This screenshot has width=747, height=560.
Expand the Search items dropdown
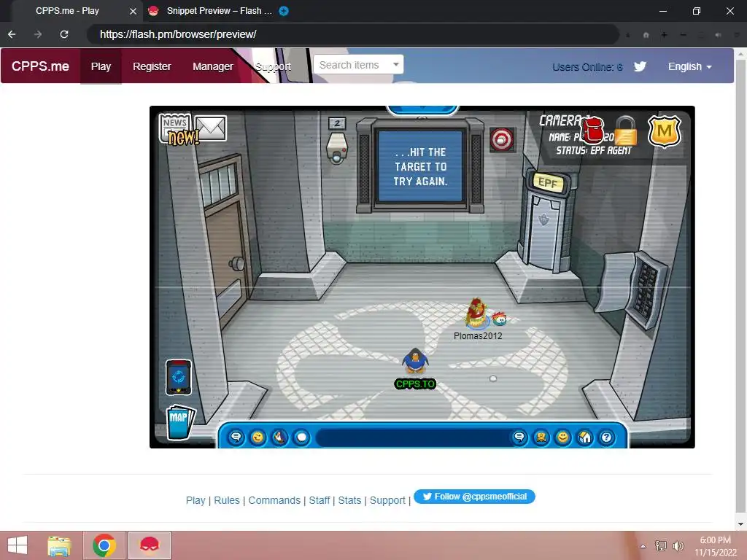point(358,65)
